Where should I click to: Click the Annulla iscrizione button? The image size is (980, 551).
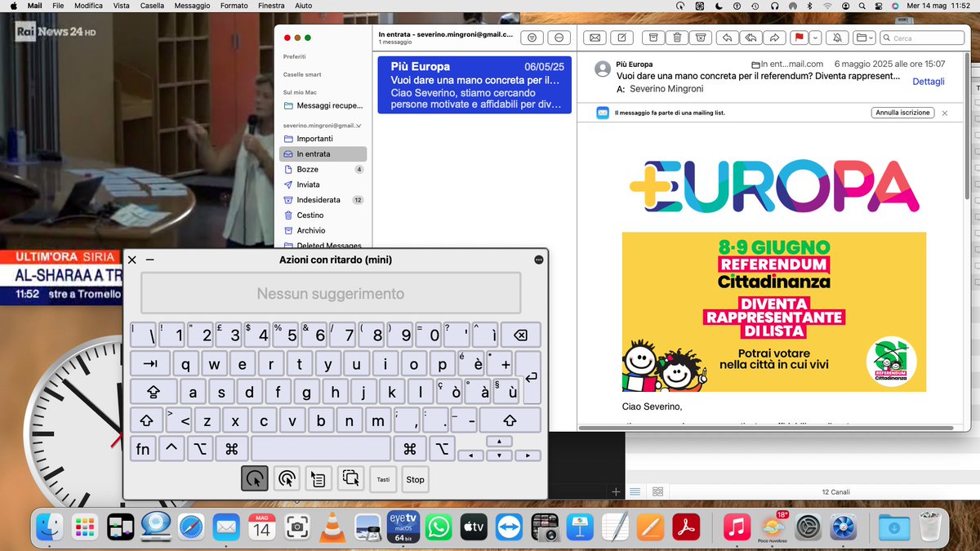[902, 113]
